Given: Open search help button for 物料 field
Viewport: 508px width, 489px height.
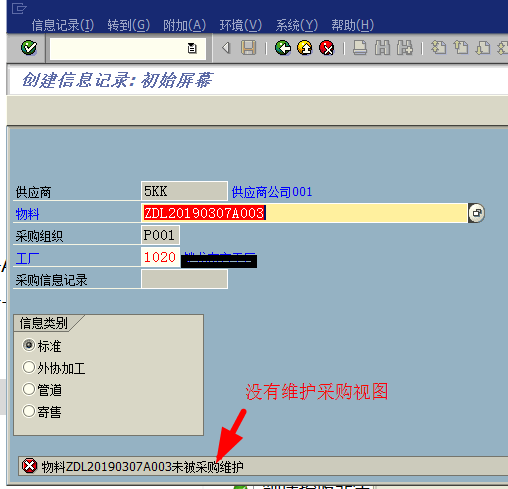Looking at the screenshot, I should 477,213.
